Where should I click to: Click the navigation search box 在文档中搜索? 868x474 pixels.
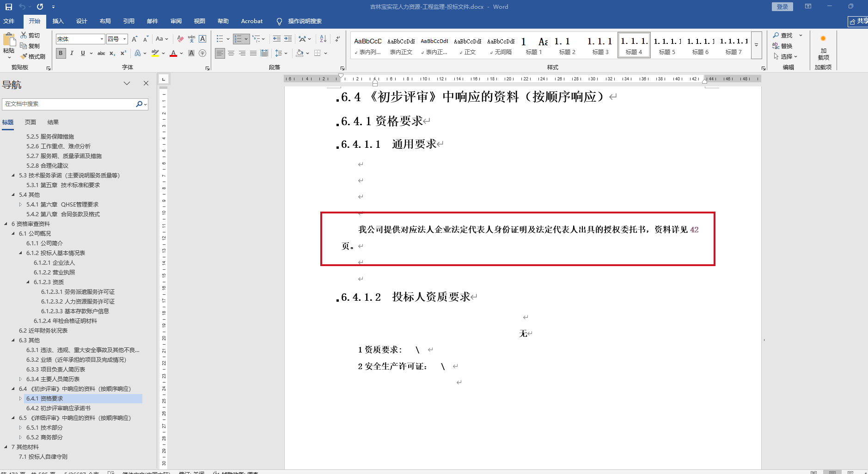[x=69, y=104]
